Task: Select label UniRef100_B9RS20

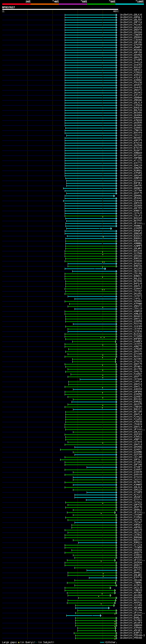Action: pyautogui.click(x=131, y=259)
